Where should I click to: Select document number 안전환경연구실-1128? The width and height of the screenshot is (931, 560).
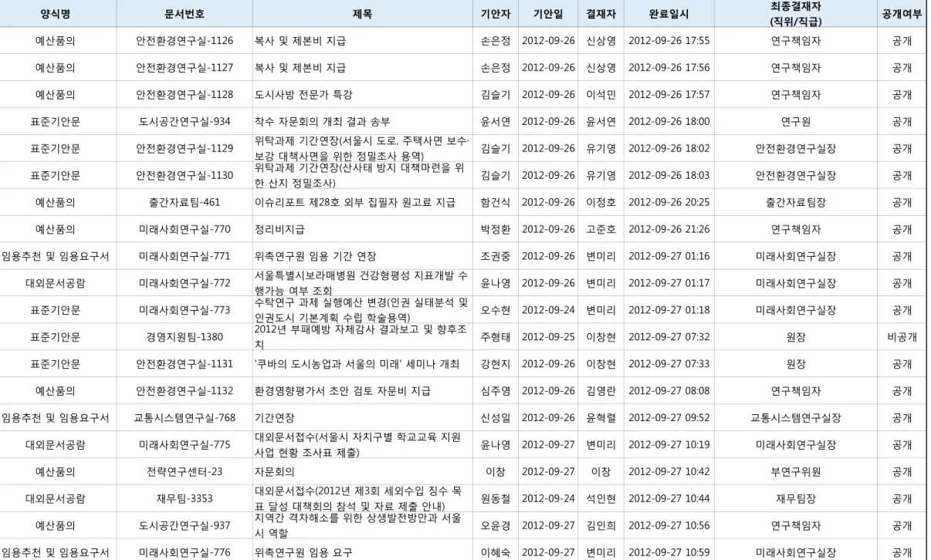pos(185,95)
